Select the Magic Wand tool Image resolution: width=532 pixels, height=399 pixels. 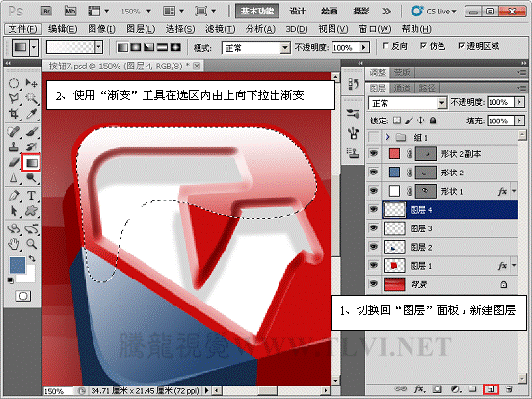31,98
